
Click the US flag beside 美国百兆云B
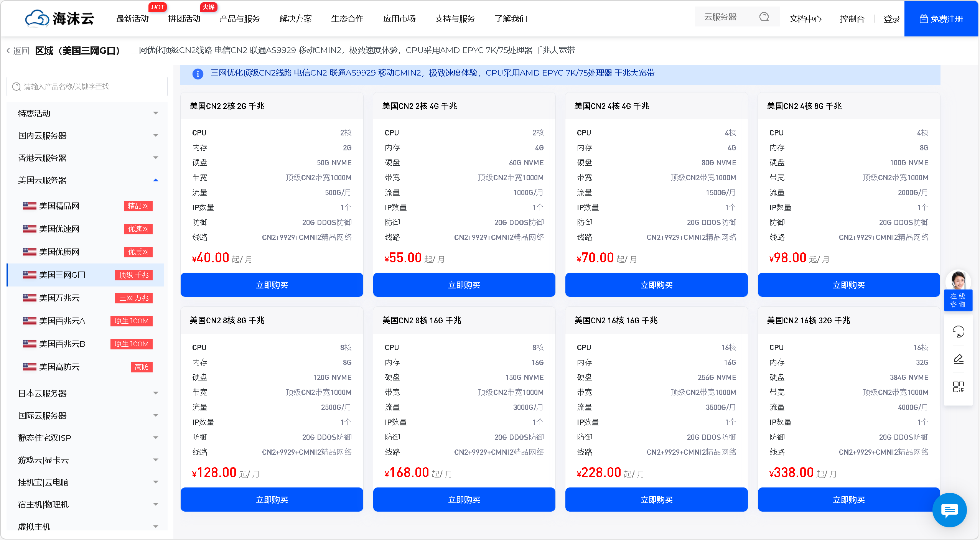[30, 344]
